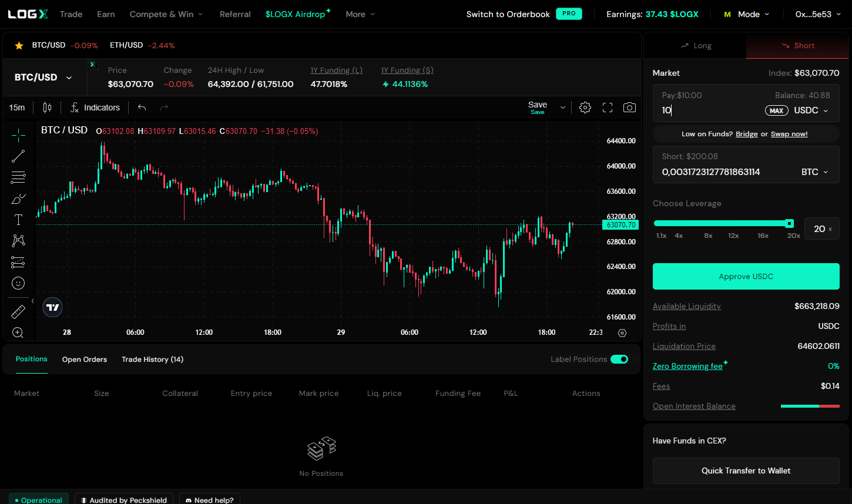Open chart settings gear
This screenshot has width=852, height=504.
pos(585,107)
